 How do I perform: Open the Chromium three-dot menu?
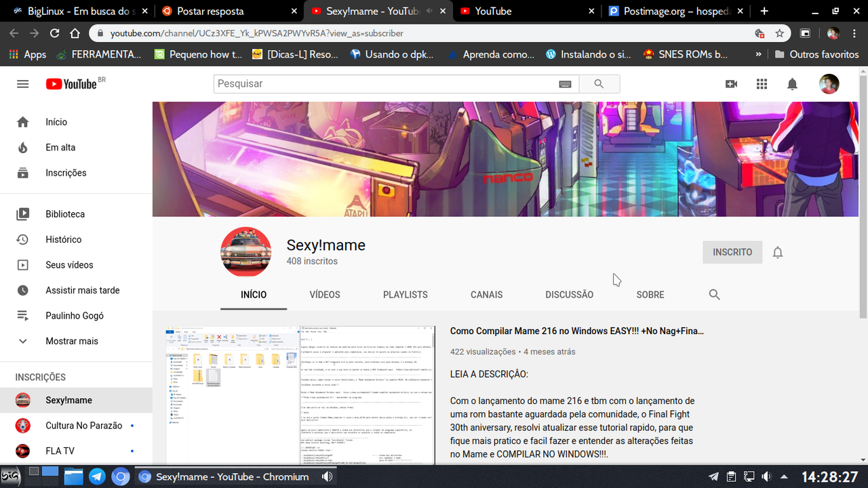854,33
